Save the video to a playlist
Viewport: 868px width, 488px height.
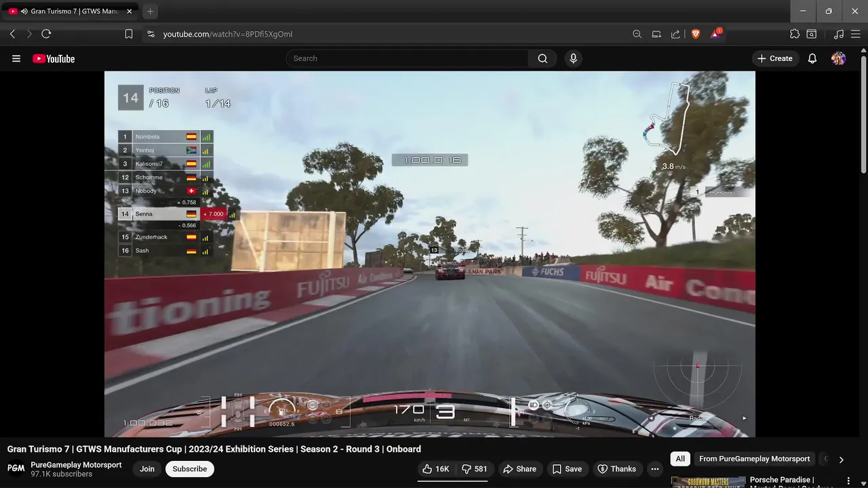(x=567, y=469)
